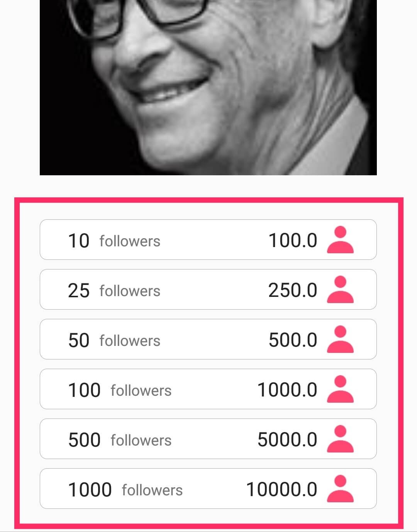This screenshot has width=417, height=532.
Task: Tap the person icon beside 10000.0
Action: (x=340, y=489)
